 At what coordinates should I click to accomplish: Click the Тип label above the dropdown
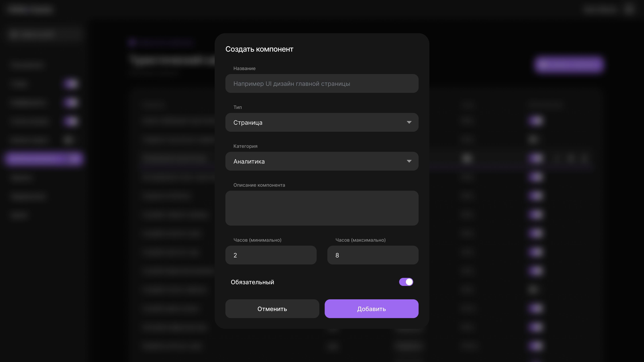pos(237,107)
